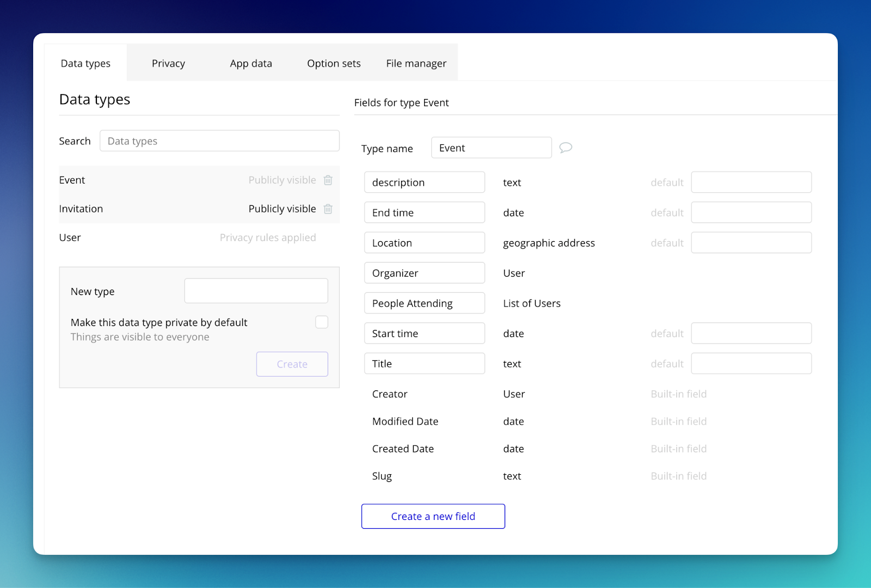
Task: Click default value box for Location
Action: (751, 243)
